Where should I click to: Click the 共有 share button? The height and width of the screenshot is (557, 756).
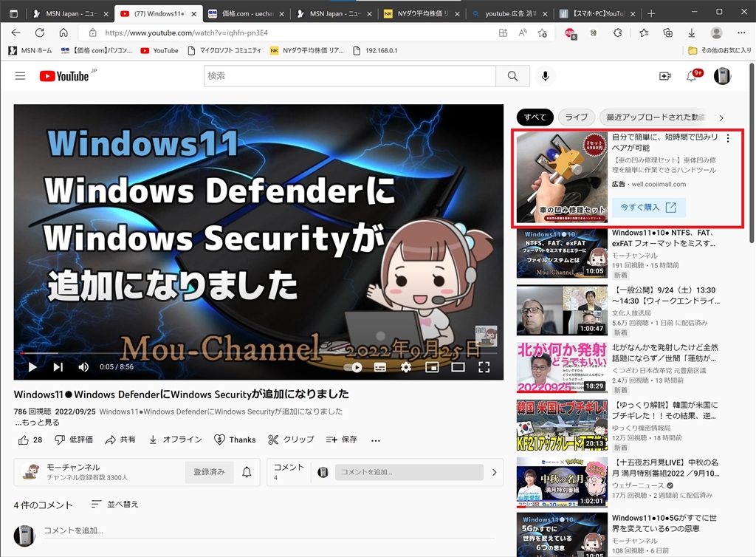click(x=120, y=440)
